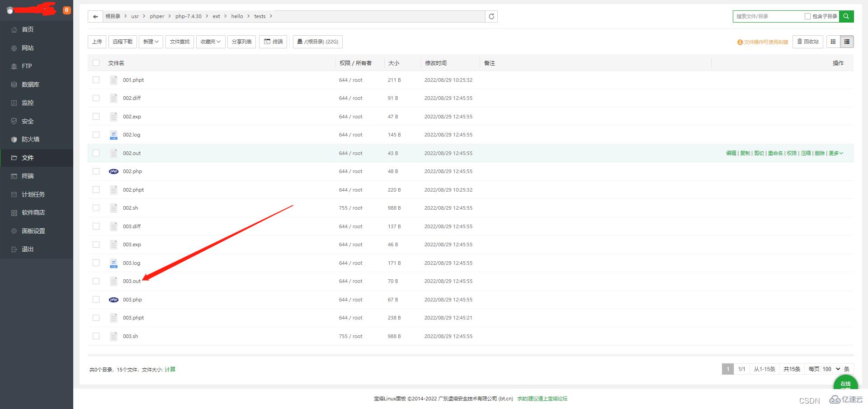868x409 pixels.
Task: Switch to list view mode
Action: [x=847, y=42]
